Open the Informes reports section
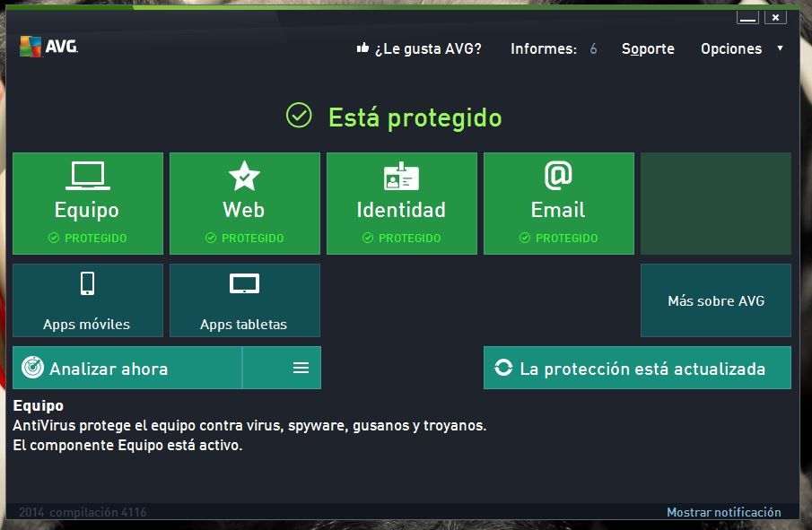Viewport: 812px width, 530px height. [x=543, y=48]
